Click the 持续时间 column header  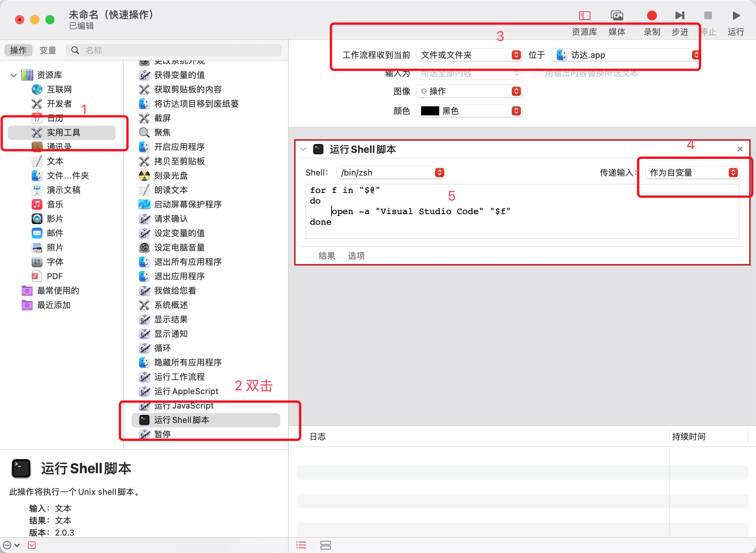tap(689, 436)
